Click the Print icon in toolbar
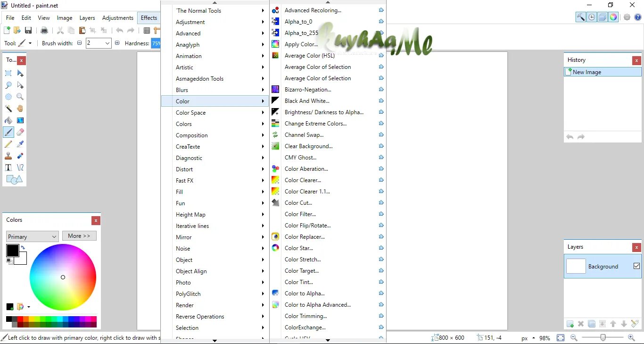644x344 pixels. pos(44,30)
